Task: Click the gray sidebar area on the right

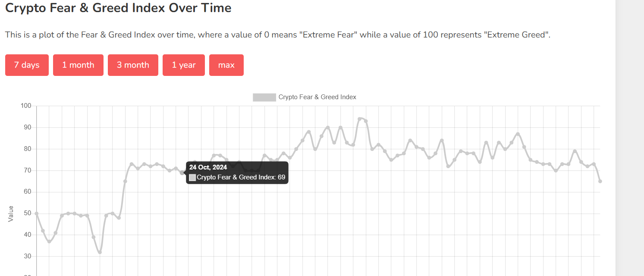Action: coord(630,138)
